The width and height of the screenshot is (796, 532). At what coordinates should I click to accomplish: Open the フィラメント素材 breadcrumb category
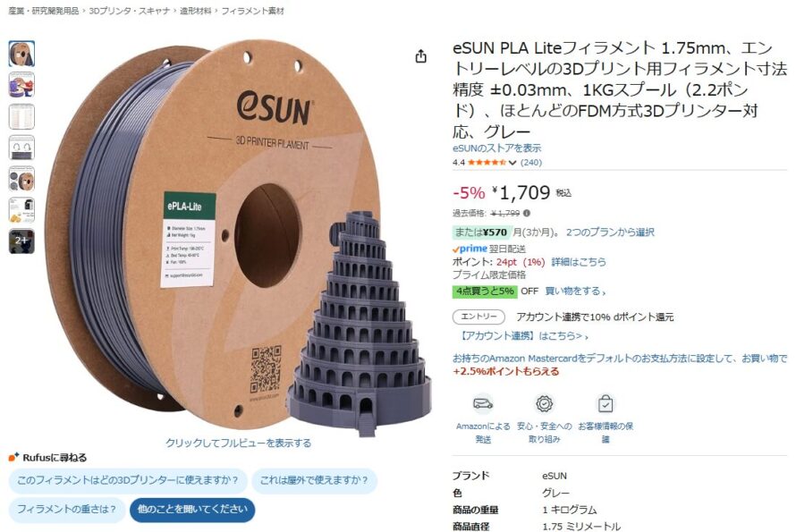252,11
